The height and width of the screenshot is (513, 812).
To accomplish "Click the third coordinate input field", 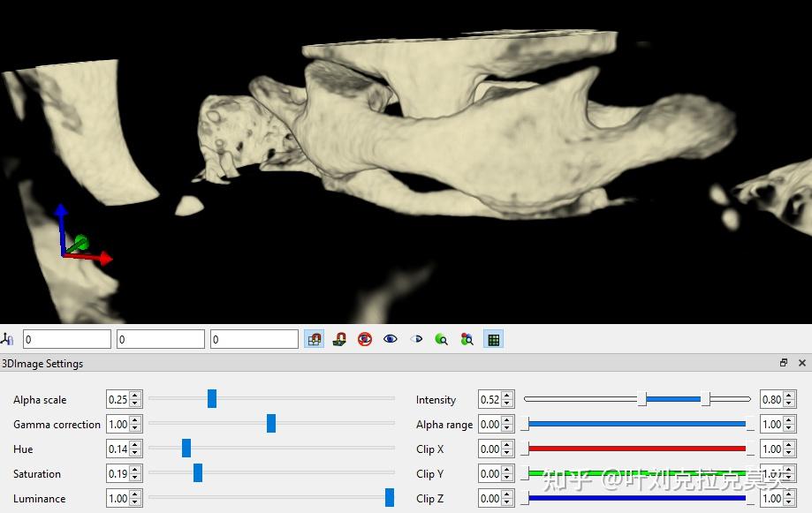I will (x=254, y=339).
